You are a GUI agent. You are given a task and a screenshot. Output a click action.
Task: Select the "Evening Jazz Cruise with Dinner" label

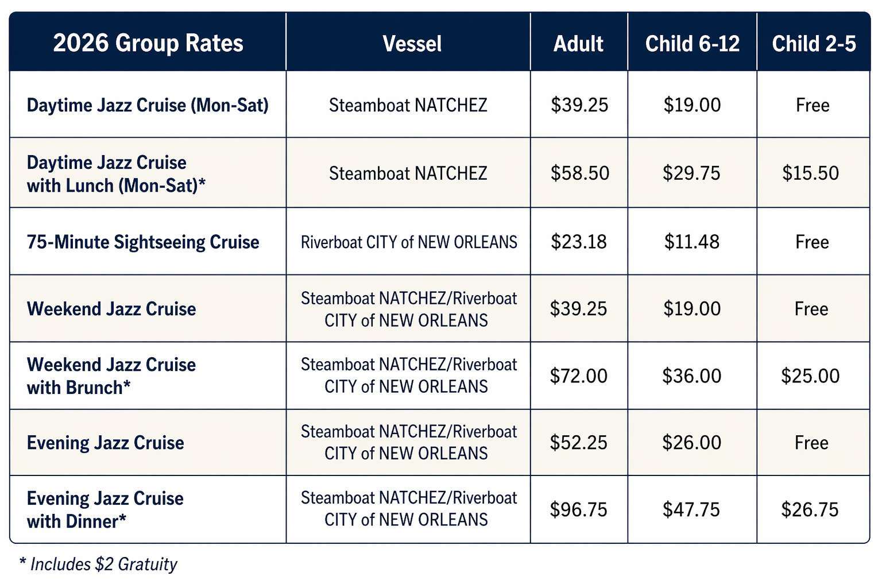[x=105, y=509]
